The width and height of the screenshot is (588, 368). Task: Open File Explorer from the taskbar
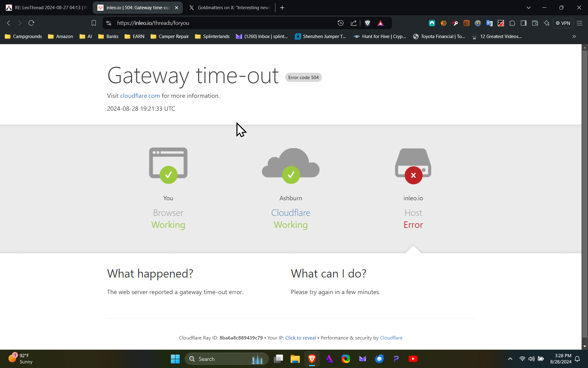[295, 359]
